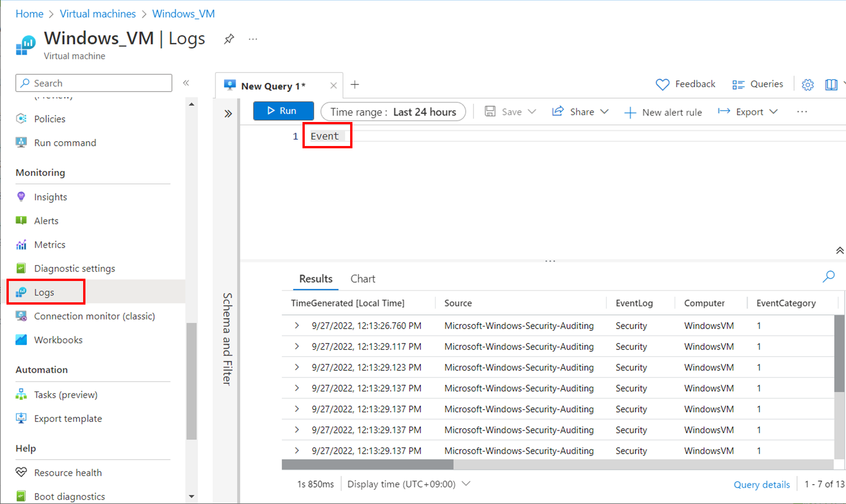Add a new query tab with plus
Image resolution: width=846 pixels, height=504 pixels.
click(x=355, y=85)
